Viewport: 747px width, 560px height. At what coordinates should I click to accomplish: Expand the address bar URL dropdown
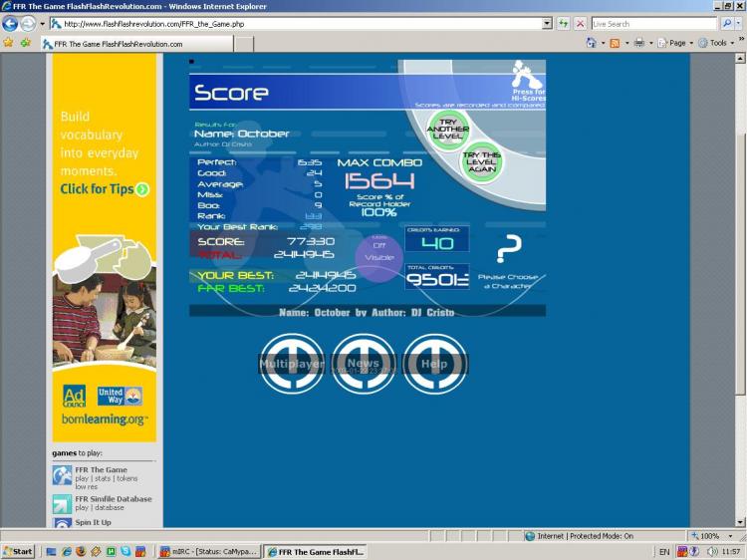point(547,23)
